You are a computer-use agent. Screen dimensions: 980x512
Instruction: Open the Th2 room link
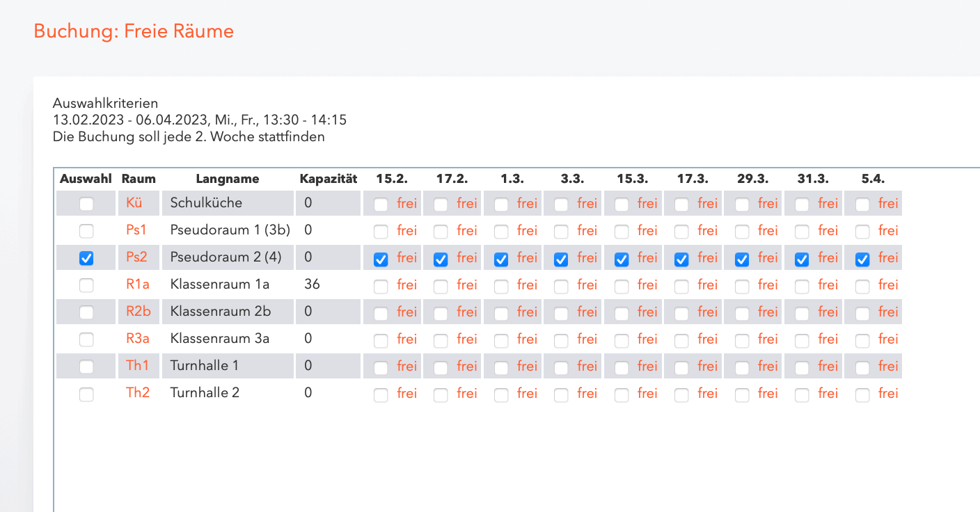pos(138,392)
